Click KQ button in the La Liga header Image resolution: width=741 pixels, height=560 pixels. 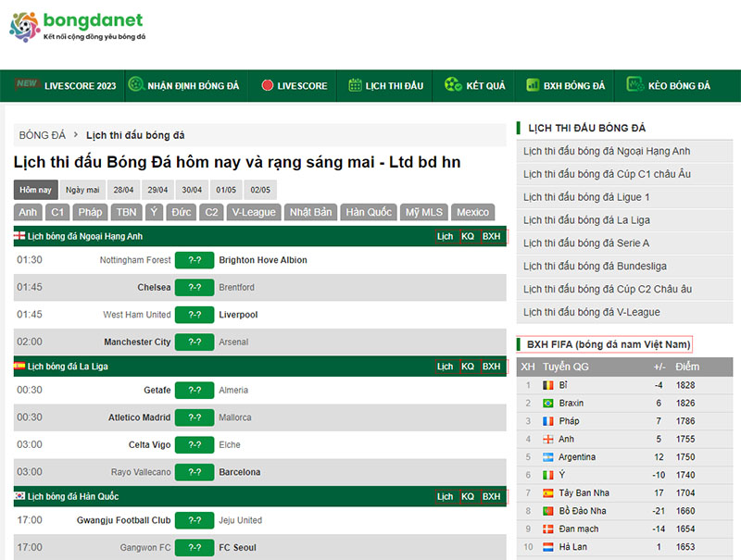[x=468, y=367]
